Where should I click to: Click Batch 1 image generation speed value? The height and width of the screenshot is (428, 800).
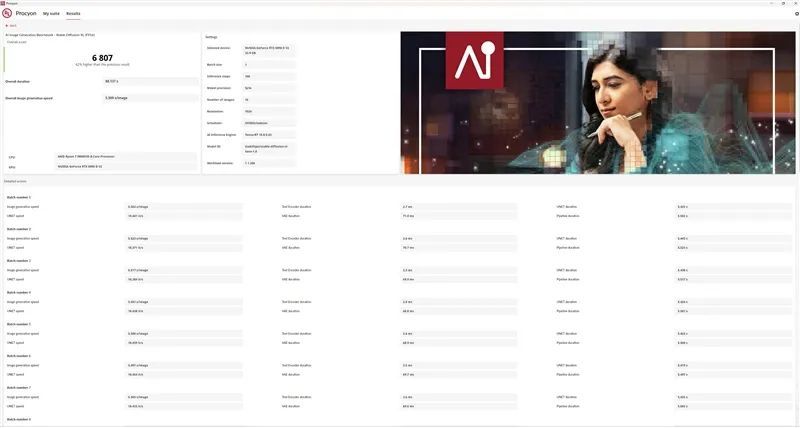(184, 207)
